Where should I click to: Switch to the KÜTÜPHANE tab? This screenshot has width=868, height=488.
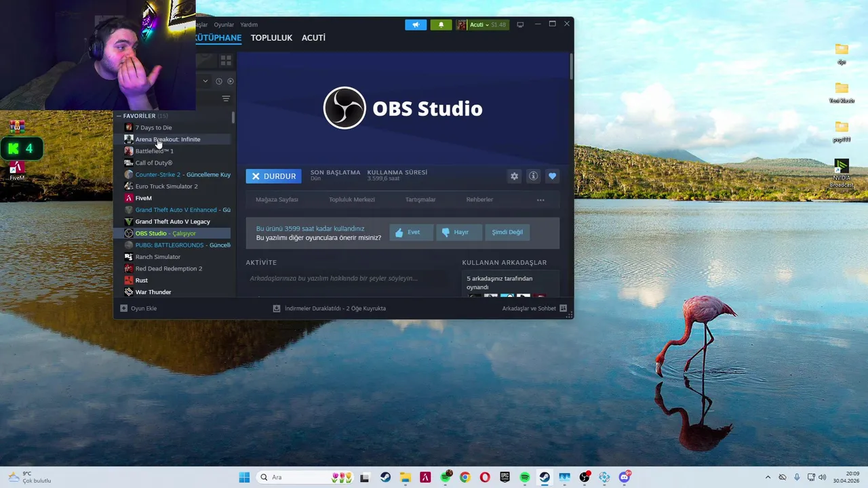coord(218,38)
